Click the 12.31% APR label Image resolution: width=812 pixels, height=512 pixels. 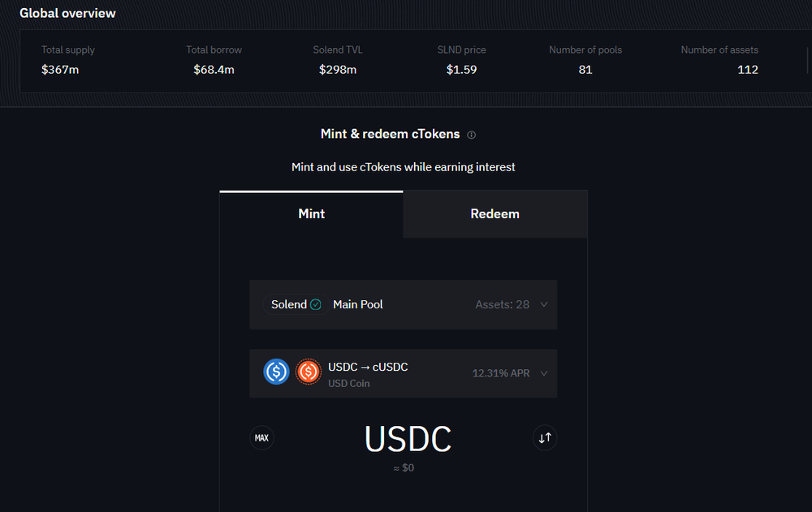tap(501, 373)
